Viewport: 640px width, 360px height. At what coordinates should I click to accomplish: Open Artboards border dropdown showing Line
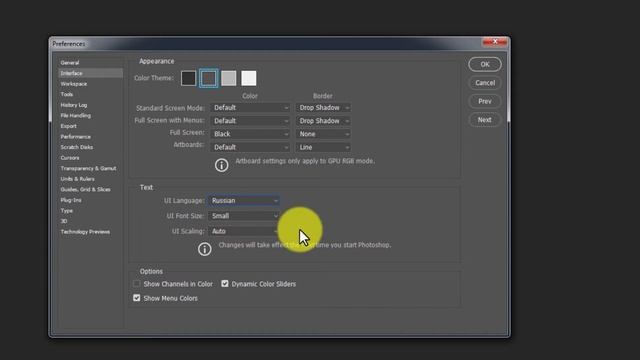coord(323,147)
